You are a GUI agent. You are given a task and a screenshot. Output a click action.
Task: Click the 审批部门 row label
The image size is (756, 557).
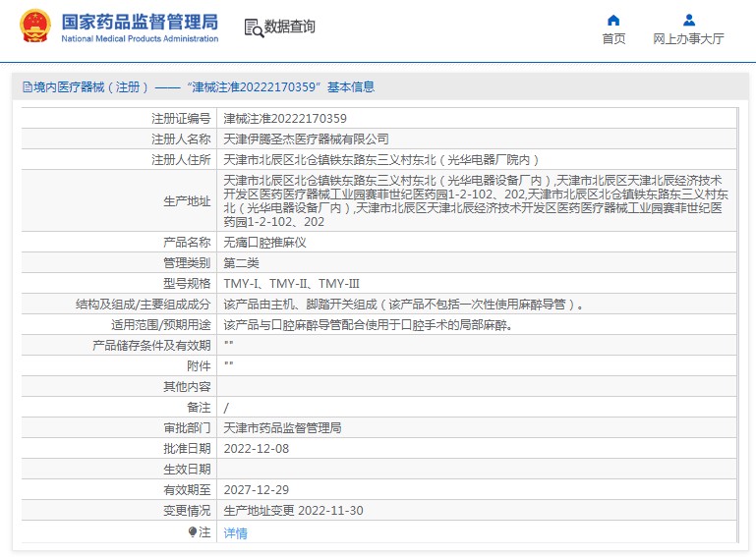coord(187,428)
